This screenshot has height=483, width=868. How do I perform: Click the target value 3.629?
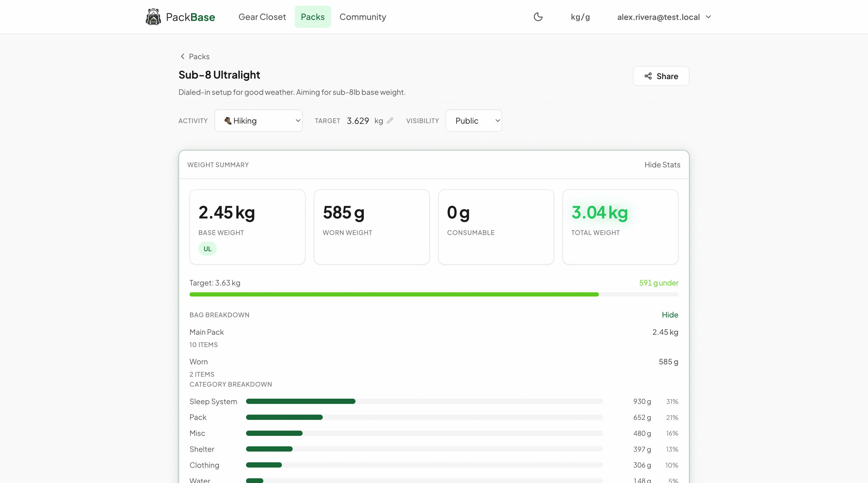coord(358,121)
